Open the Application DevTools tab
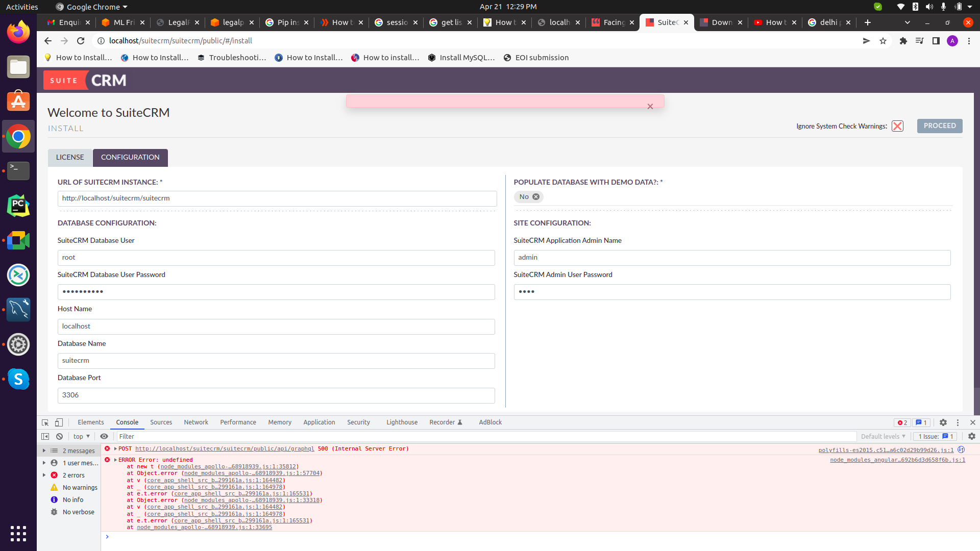The image size is (980, 551). tap(319, 422)
